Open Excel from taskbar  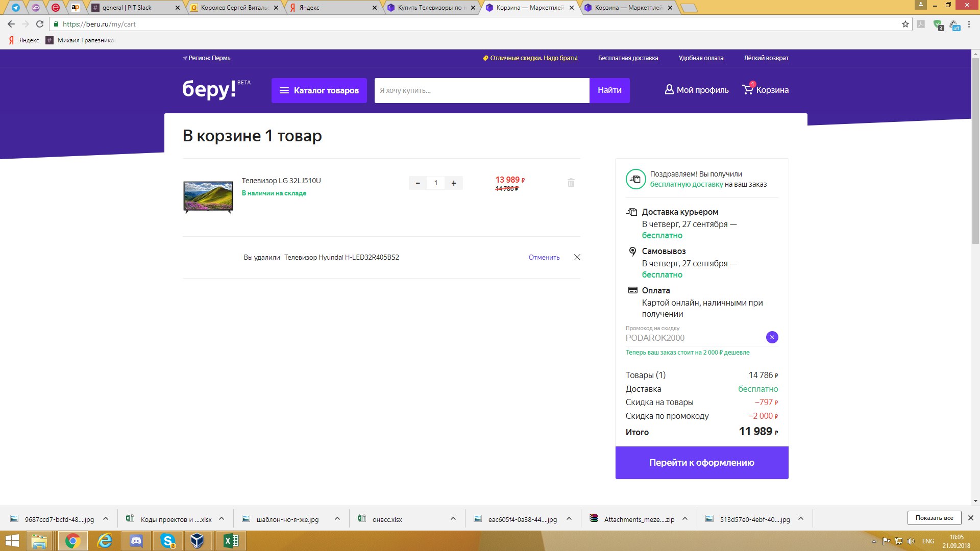[231, 541]
